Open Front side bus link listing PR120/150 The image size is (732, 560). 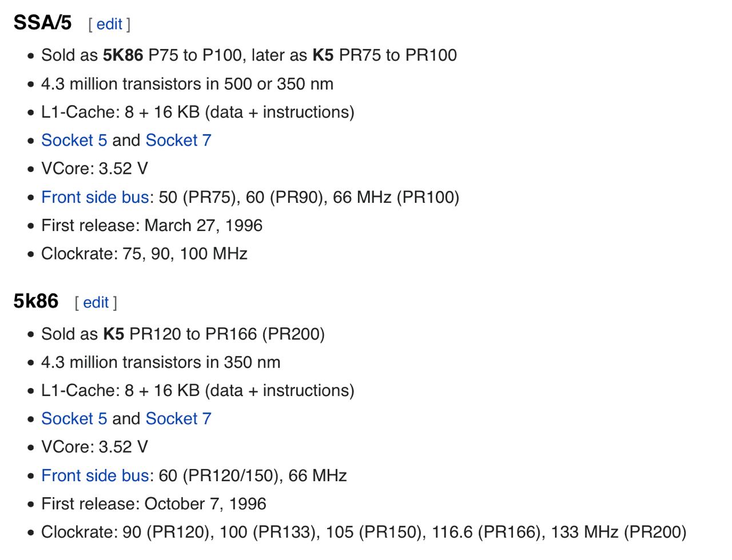(x=95, y=475)
